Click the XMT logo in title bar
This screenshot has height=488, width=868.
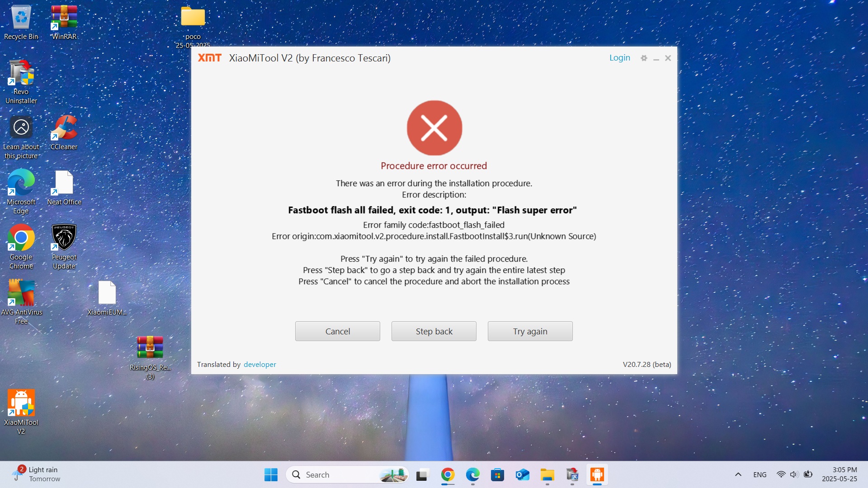pyautogui.click(x=210, y=58)
